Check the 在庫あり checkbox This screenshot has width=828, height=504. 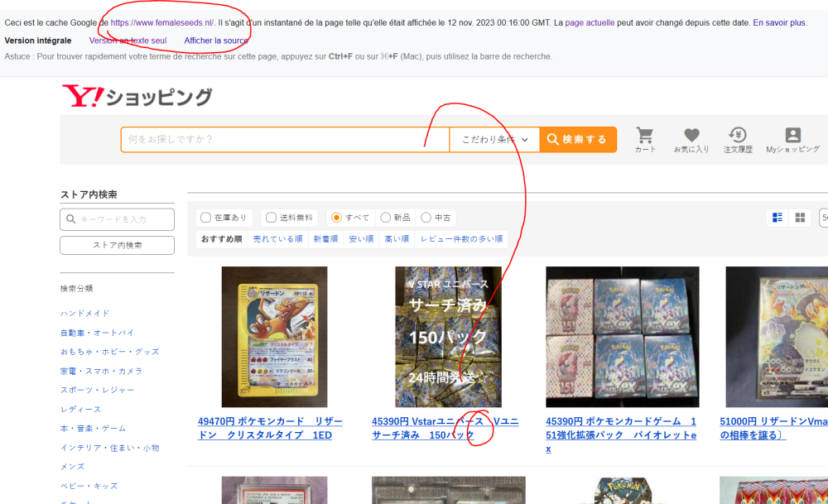coord(206,218)
